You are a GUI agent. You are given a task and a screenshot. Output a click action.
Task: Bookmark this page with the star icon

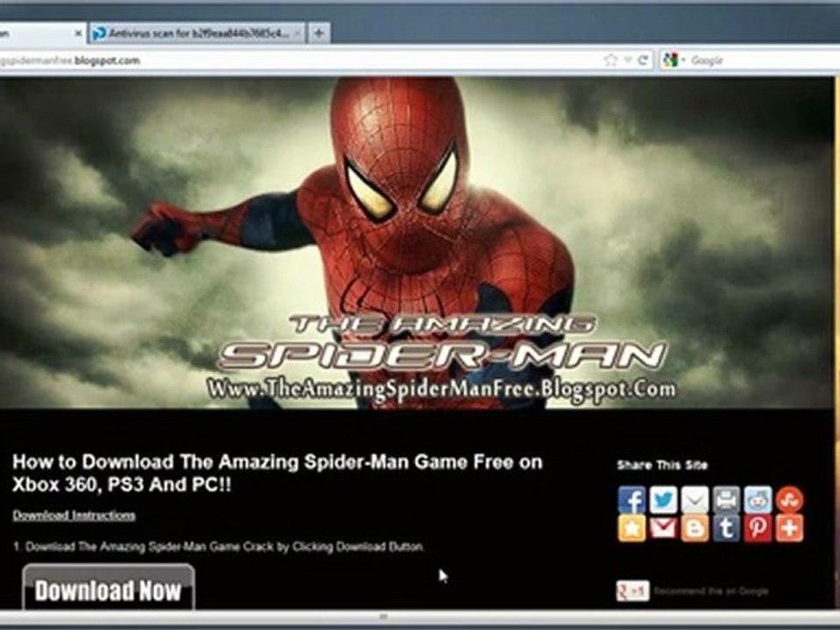tap(611, 60)
